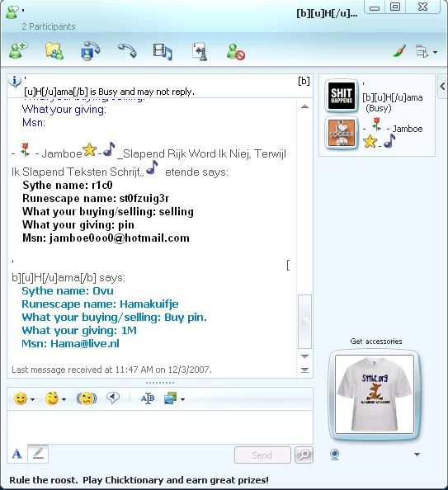Open the wink picker
The height and width of the screenshot is (490, 448).
coord(52,398)
